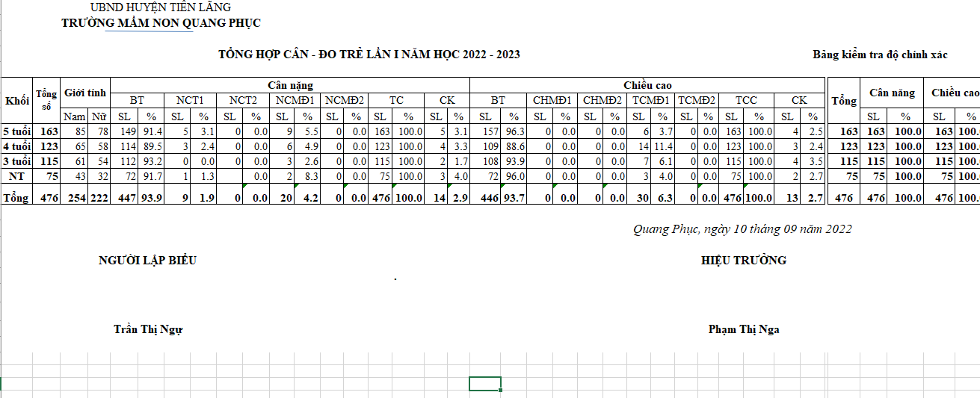The width and height of the screenshot is (980, 398).
Task: Click the UBND HUYỆN TIÊN LÃNG cell
Action: pyautogui.click(x=160, y=7)
